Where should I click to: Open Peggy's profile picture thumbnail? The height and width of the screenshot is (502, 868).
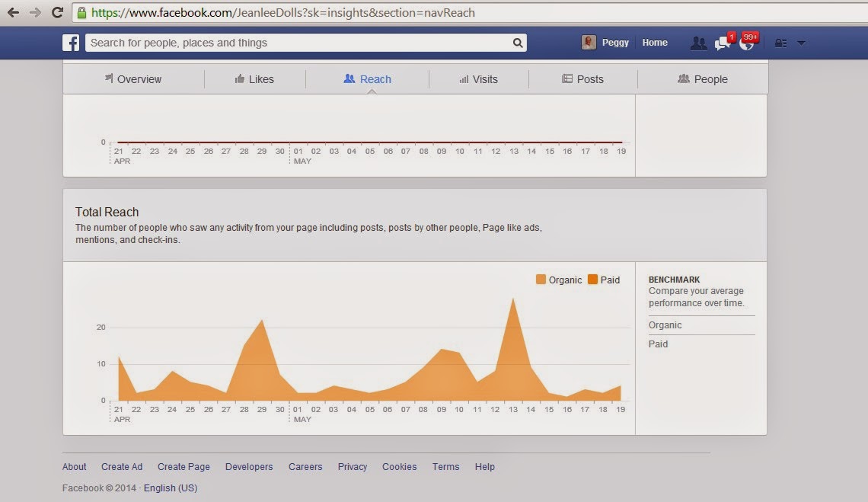coord(589,42)
